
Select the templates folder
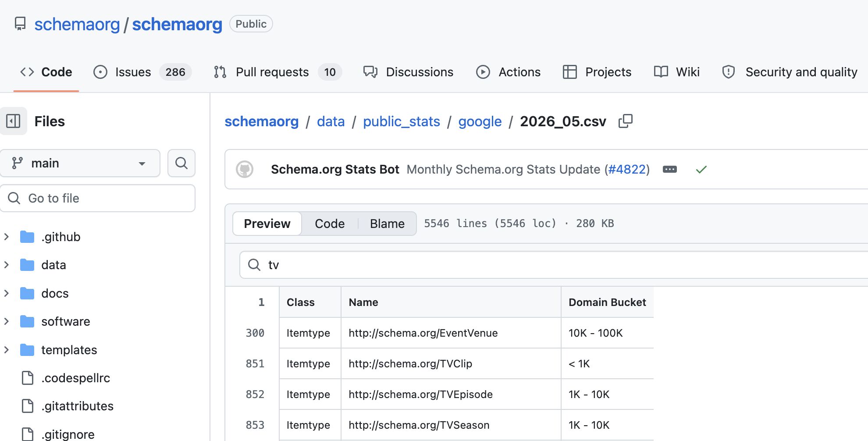point(69,350)
